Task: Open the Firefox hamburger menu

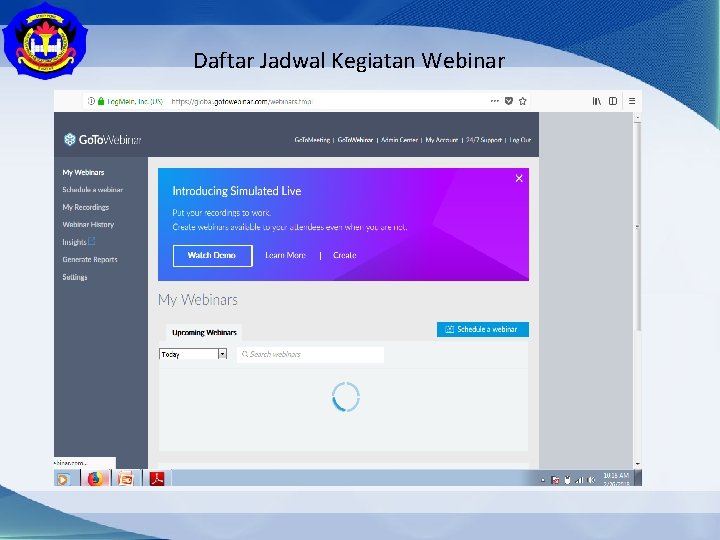Action: tap(632, 101)
